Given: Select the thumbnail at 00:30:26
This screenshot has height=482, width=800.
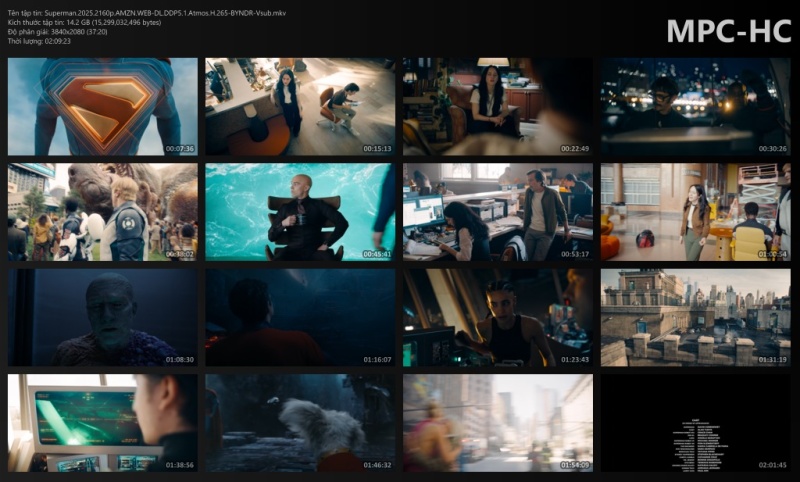Looking at the screenshot, I should (695, 106).
